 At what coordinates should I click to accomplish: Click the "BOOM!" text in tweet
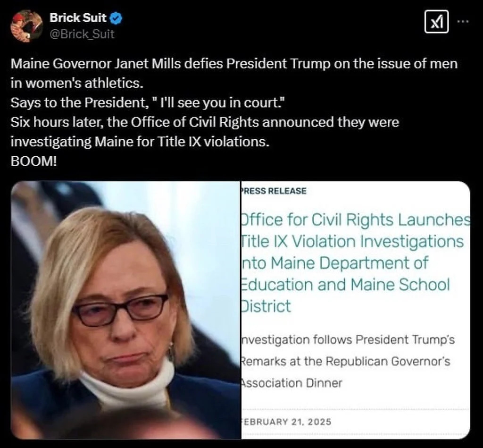coord(33,161)
